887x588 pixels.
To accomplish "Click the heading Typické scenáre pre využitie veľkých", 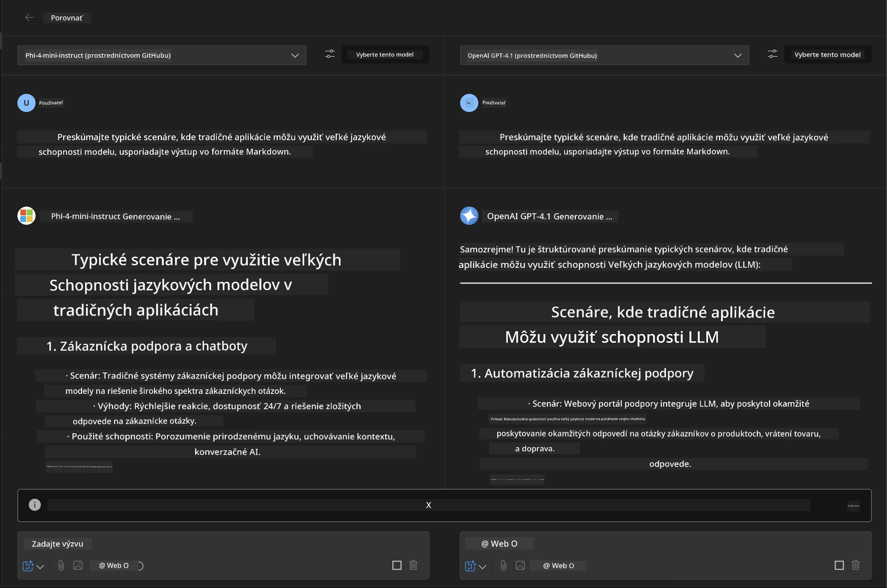I will click(x=207, y=260).
